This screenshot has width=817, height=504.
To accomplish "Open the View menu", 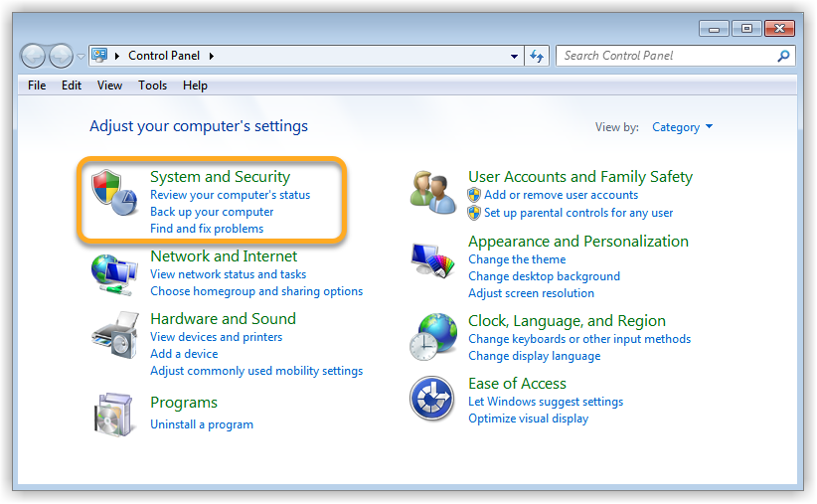I will pyautogui.click(x=109, y=85).
